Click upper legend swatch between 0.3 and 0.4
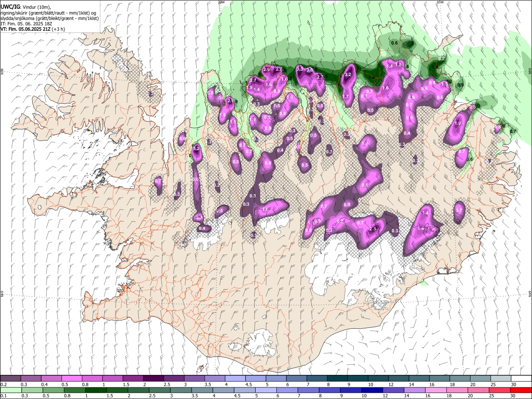Image resolution: width=532 pixels, height=399 pixels. point(31,378)
